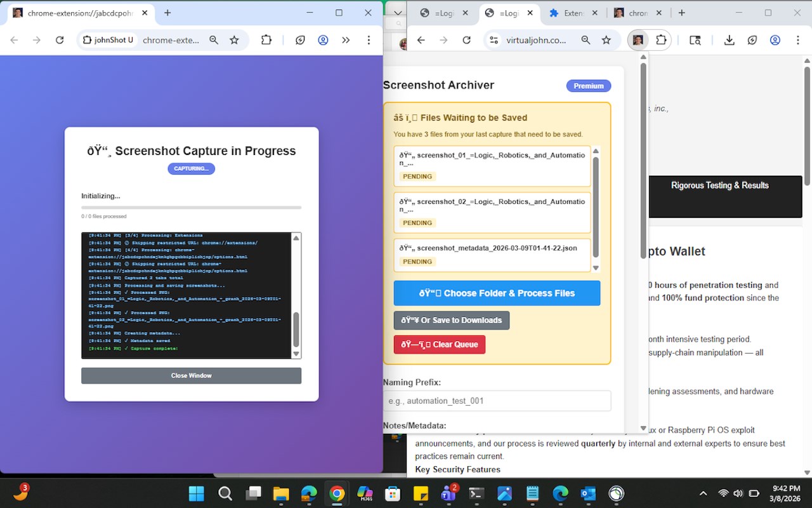Image resolution: width=812 pixels, height=508 pixels.
Task: Open Rigorous Testing & Results section on webpage
Action: click(719, 185)
